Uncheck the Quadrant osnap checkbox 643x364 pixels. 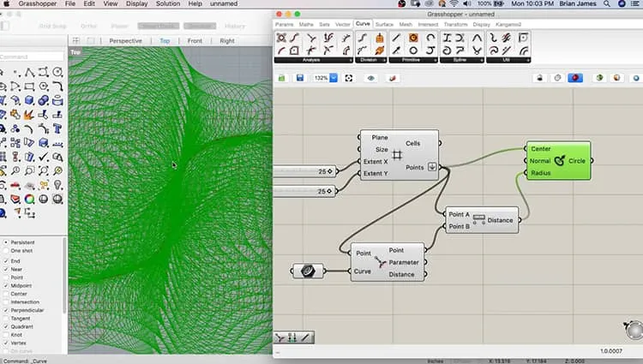point(6,326)
